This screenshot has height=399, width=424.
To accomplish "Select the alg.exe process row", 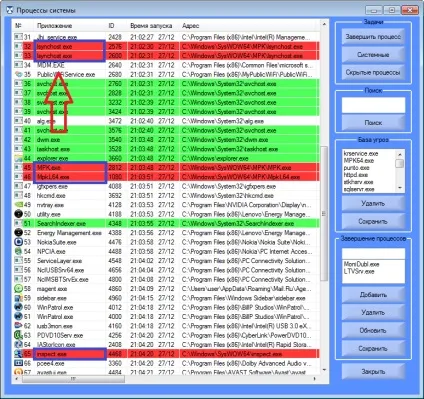I will click(166, 121).
